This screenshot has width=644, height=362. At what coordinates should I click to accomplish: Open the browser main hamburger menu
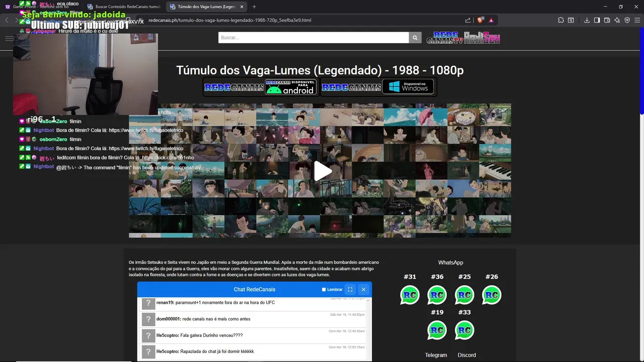(637, 20)
